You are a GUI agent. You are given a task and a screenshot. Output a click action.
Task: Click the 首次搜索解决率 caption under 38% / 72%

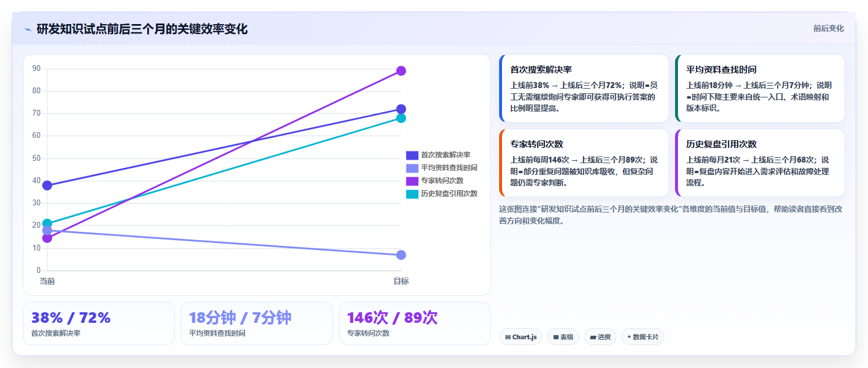tap(56, 333)
